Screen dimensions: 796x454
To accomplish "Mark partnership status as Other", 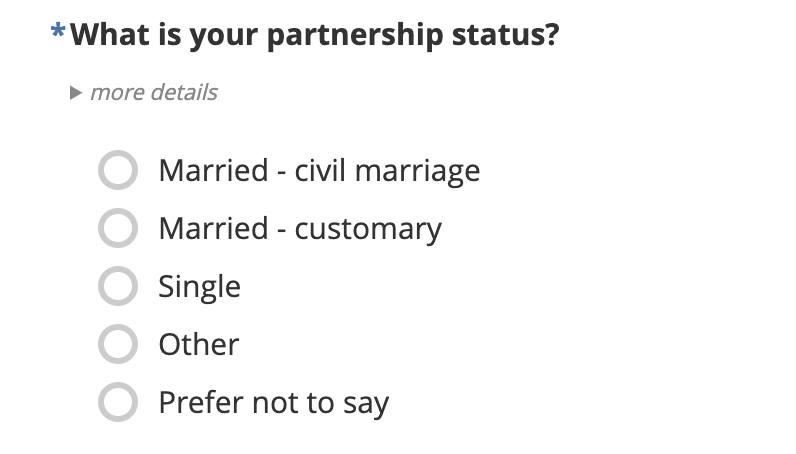I will (118, 344).
